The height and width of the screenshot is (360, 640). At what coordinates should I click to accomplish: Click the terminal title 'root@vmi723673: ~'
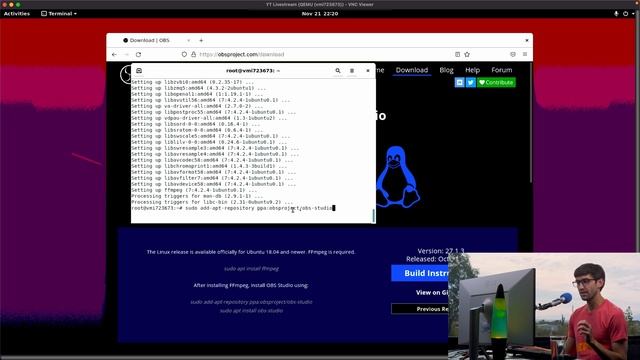click(x=253, y=71)
